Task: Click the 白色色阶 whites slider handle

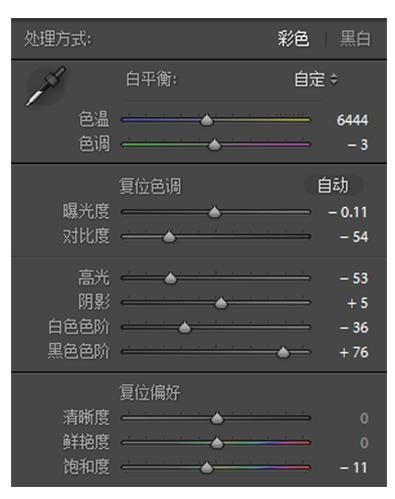Action: 184,328
